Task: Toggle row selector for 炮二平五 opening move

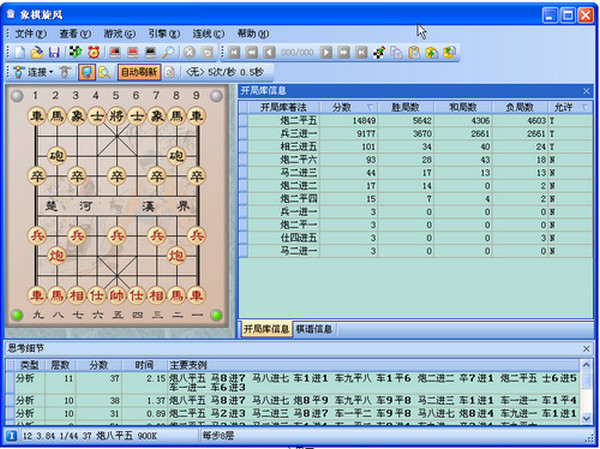Action: (243, 120)
